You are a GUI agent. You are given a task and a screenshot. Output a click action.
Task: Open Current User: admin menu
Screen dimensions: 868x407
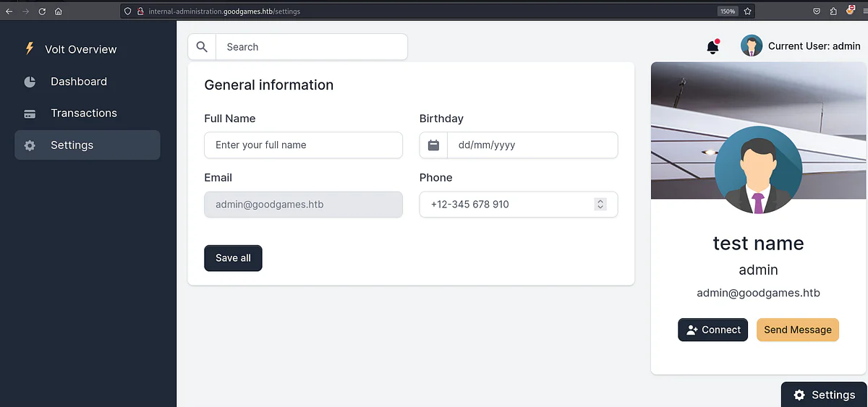pos(800,46)
